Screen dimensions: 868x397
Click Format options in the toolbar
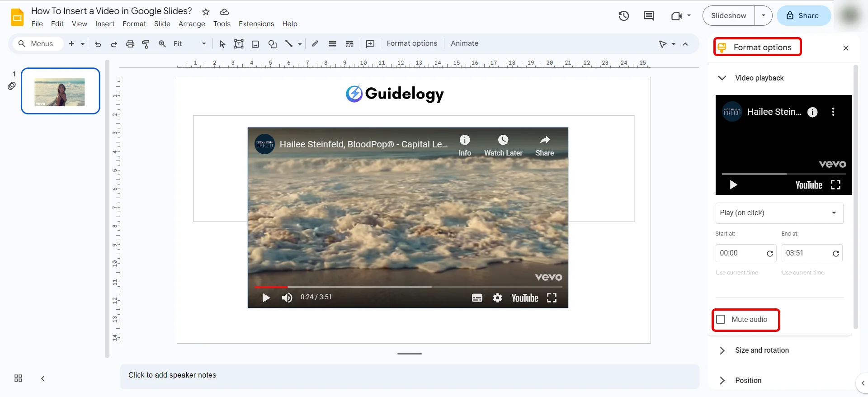(412, 43)
